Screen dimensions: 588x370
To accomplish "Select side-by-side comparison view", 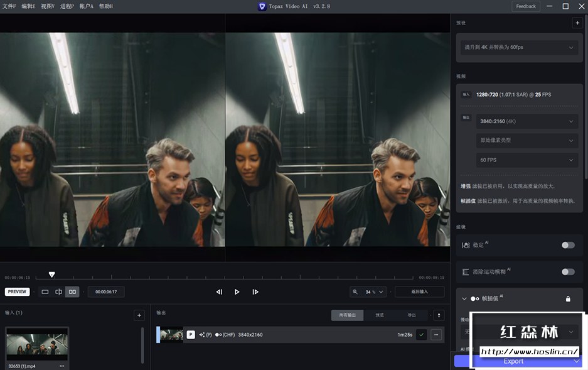I will 72,291.
